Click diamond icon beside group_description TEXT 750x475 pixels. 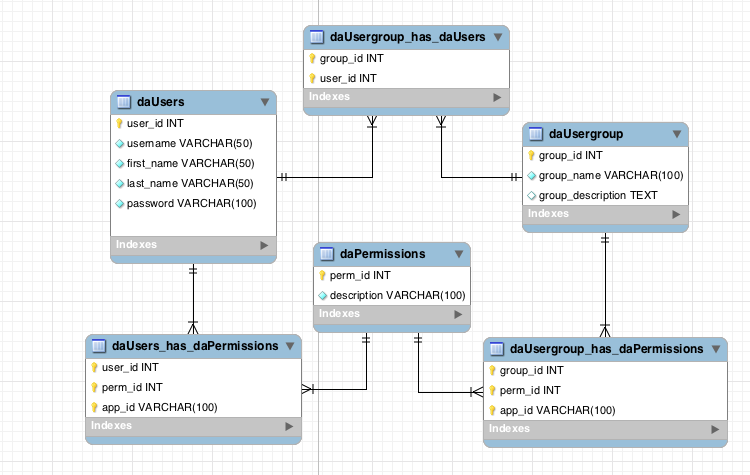[x=531, y=196]
